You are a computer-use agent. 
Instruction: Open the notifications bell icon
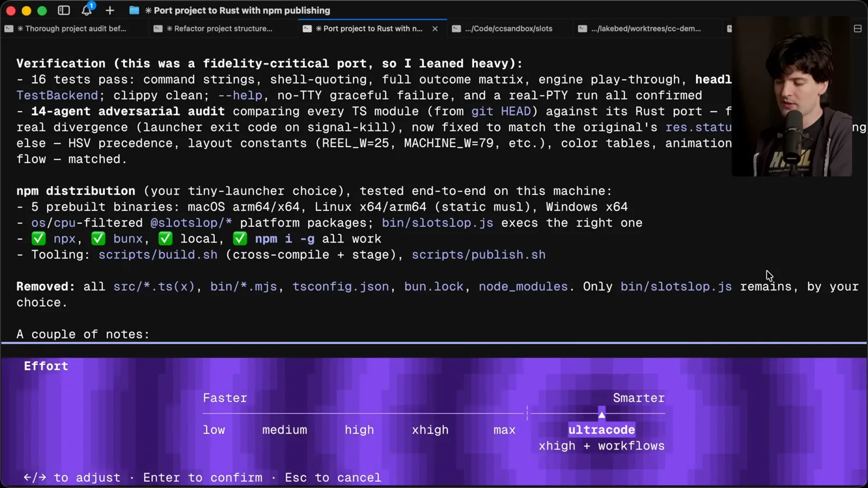(87, 10)
